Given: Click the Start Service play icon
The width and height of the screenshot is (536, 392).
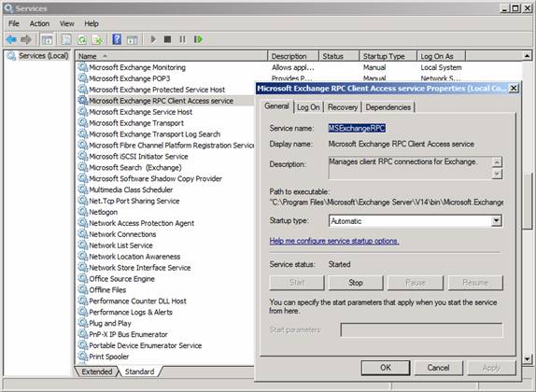Looking at the screenshot, I should tap(153, 39).
